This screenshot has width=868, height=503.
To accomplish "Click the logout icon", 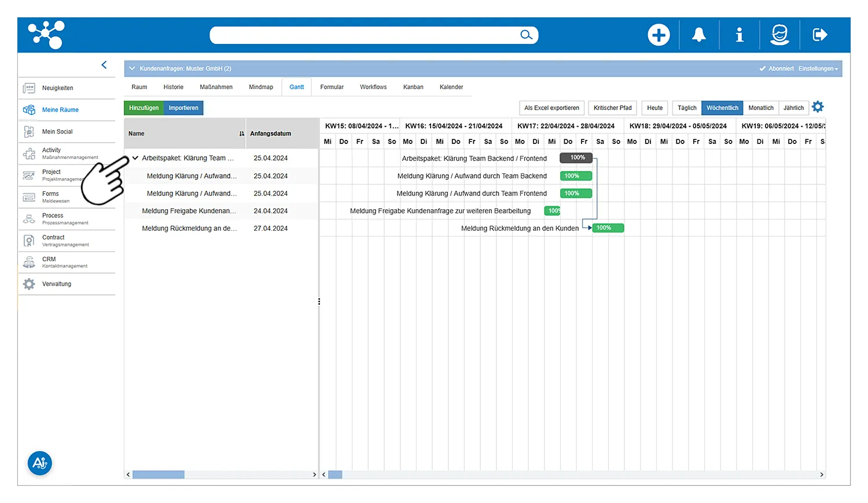I will [x=820, y=35].
